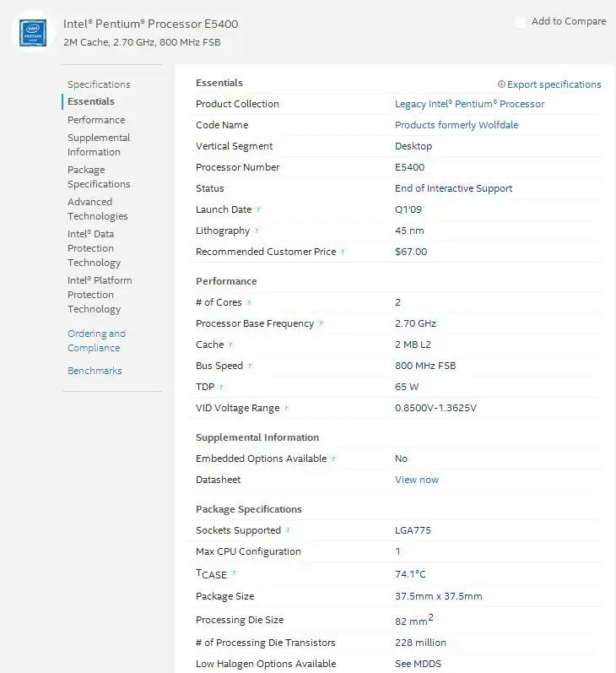Viewport: 616px width, 673px height.
Task: Click info icon next to Launch Date
Action: (258, 209)
